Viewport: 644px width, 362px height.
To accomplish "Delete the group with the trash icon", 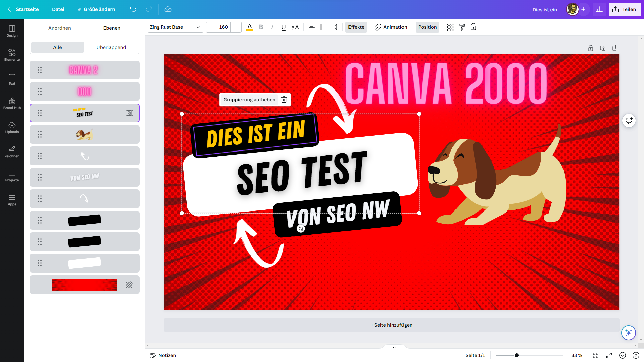I will coord(284,100).
